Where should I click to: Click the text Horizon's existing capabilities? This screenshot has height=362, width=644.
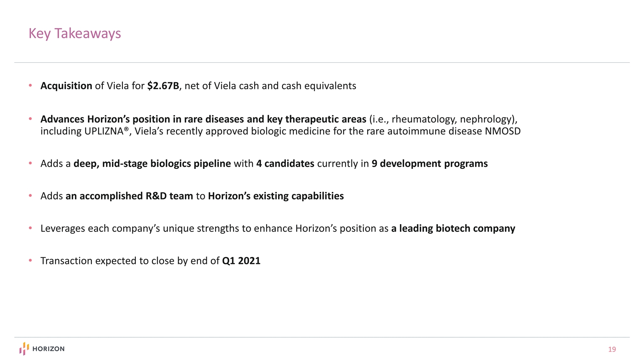(x=275, y=196)
